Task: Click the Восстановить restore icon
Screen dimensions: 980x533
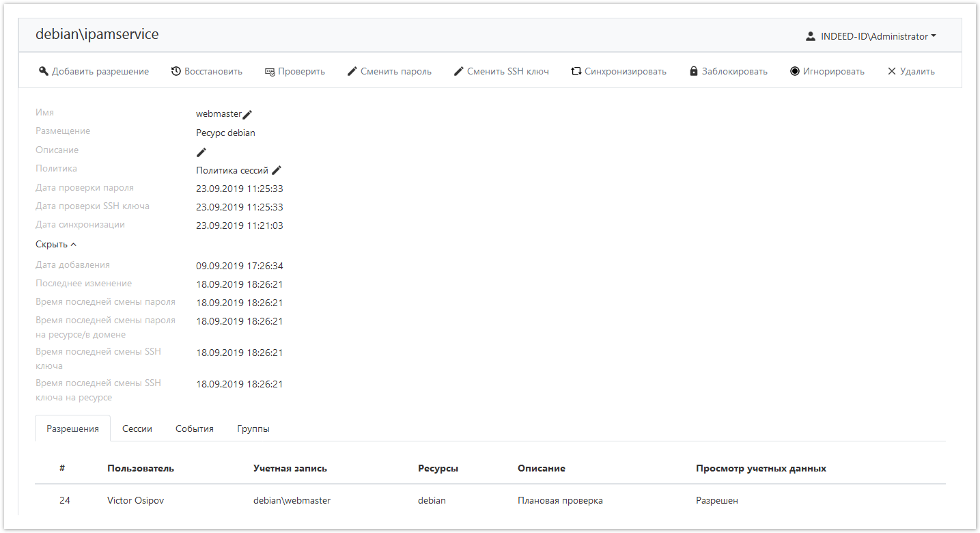Action: coord(178,70)
